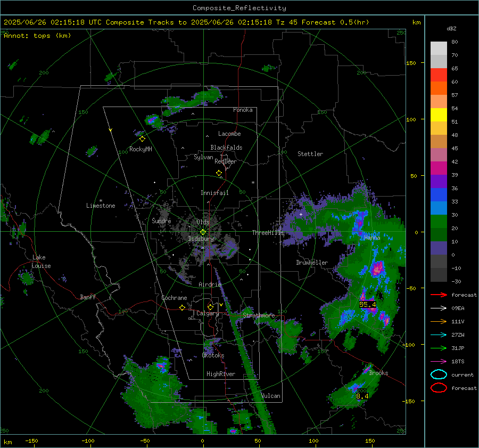Image resolution: width=479 pixels, height=448 pixels.
Task: Click the 8.4 storm top annotation near Brooks
Action: (362, 396)
